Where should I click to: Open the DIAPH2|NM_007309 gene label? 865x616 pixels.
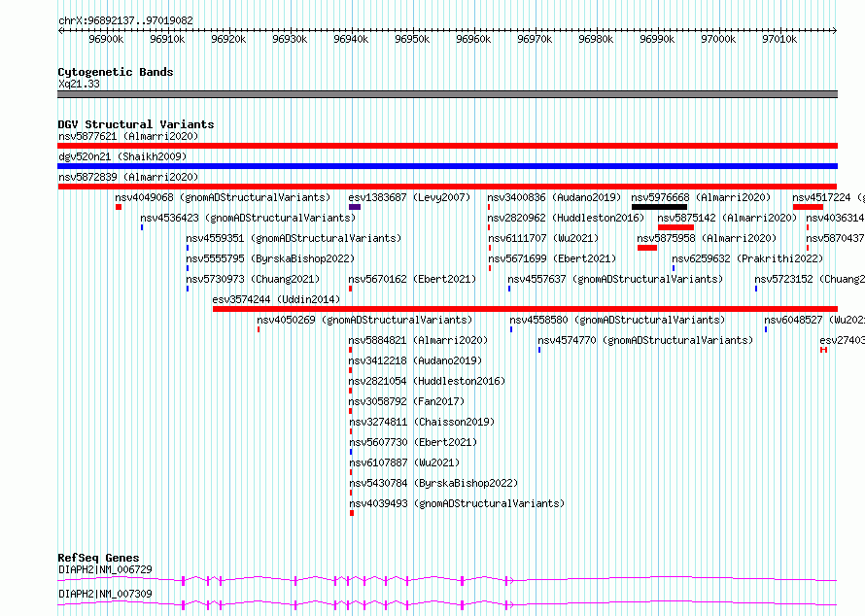105,594
